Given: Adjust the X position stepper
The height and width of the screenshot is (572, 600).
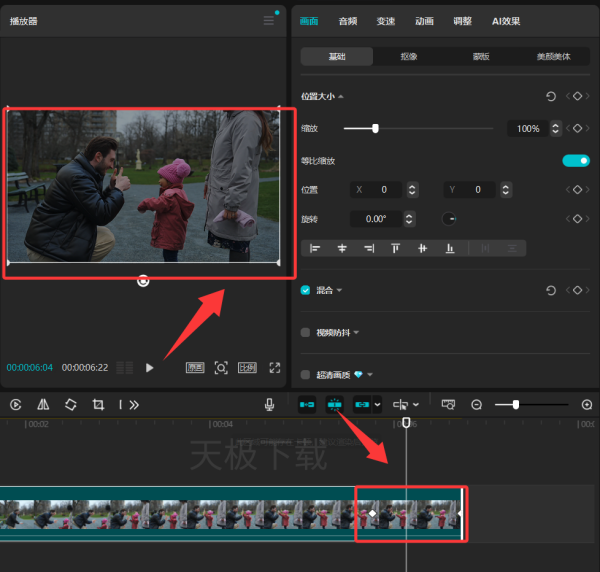Looking at the screenshot, I should click(412, 189).
